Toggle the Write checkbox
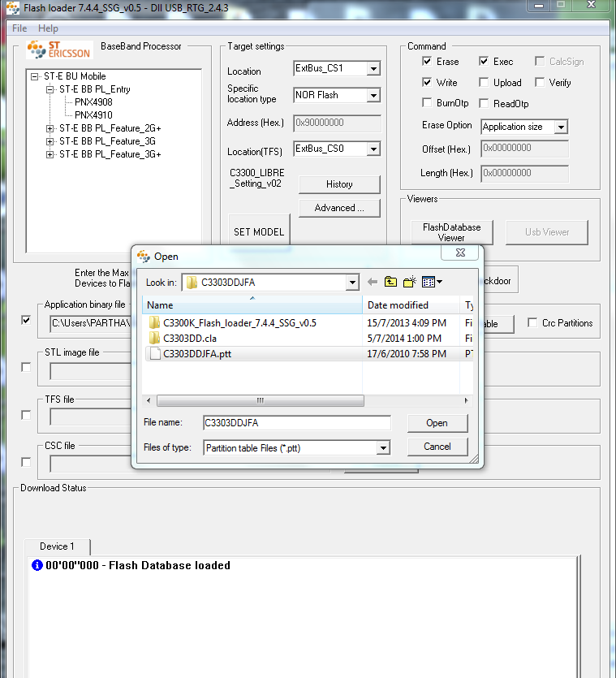Screen dimensions: 616x678 click(427, 82)
